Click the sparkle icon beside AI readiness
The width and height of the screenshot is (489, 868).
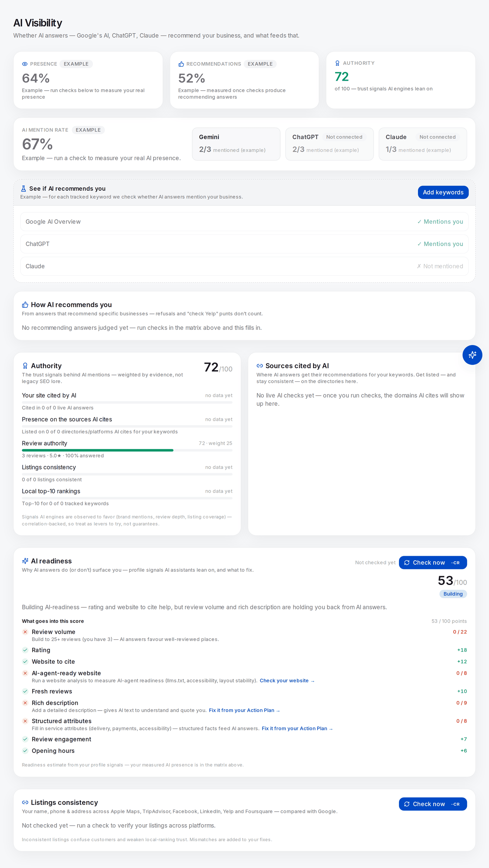25,561
